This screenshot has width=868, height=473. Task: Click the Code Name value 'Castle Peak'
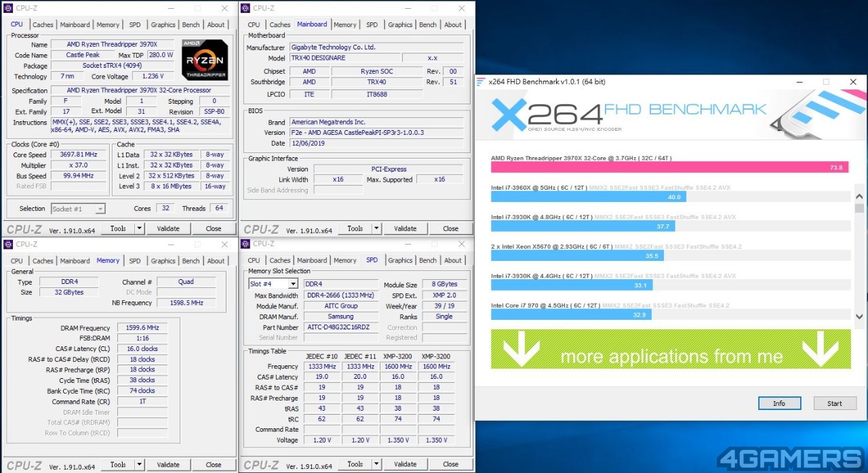(83, 55)
